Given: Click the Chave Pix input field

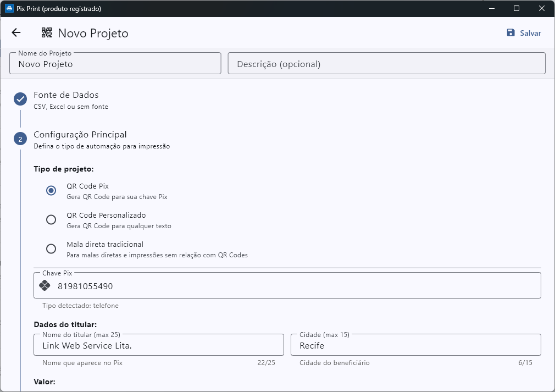Looking at the screenshot, I should [297, 286].
